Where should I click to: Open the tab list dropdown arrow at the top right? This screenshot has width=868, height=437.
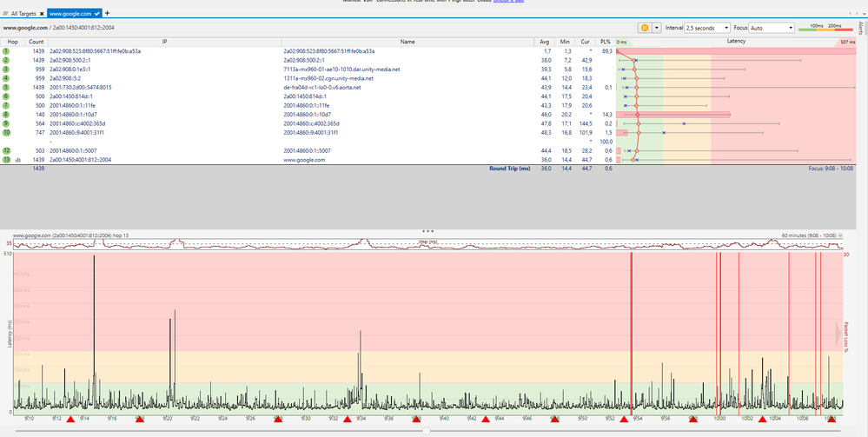pyautogui.click(x=863, y=13)
